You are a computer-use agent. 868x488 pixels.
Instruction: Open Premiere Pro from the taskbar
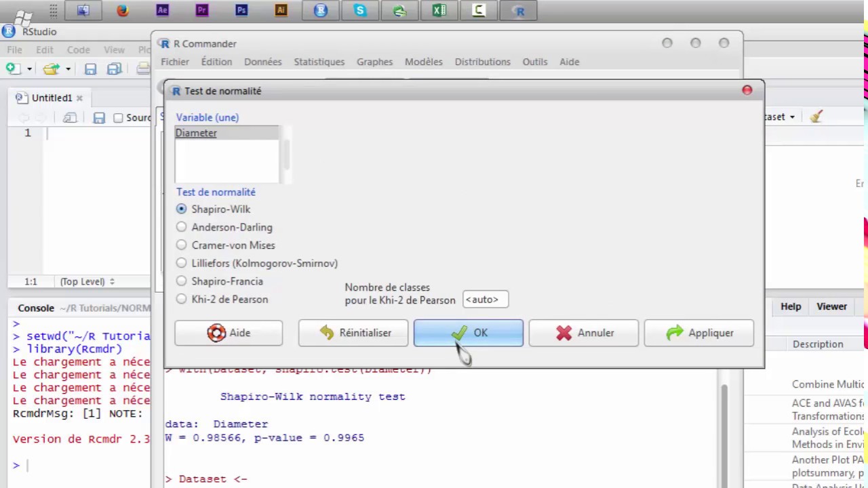pos(201,10)
